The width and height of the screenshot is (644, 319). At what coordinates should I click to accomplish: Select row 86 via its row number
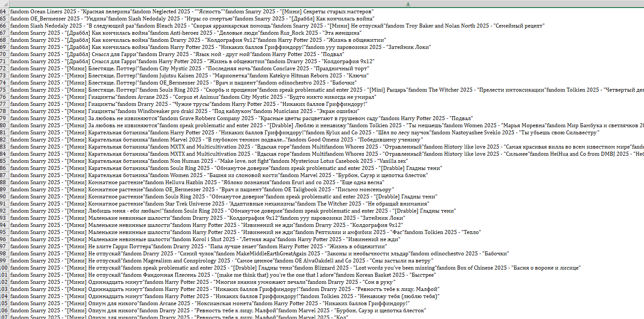point(4,168)
